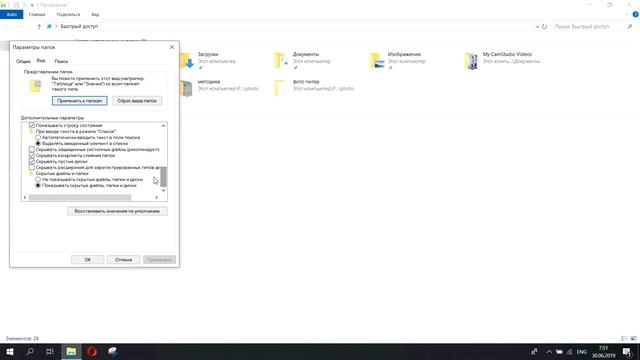Click the battery tray icon

coord(559,352)
